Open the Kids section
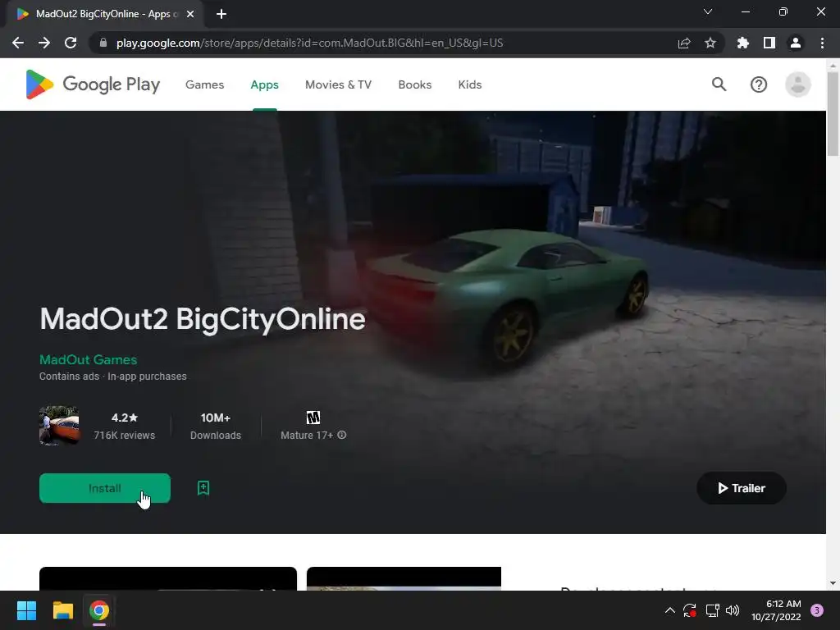 click(470, 84)
